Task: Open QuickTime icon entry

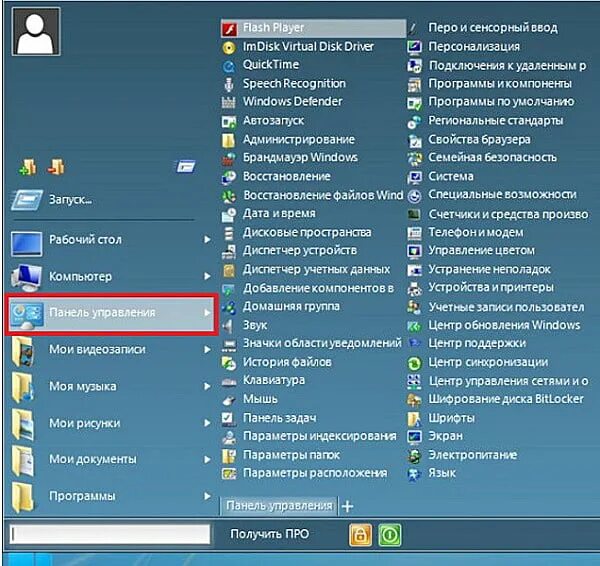Action: [x=229, y=66]
